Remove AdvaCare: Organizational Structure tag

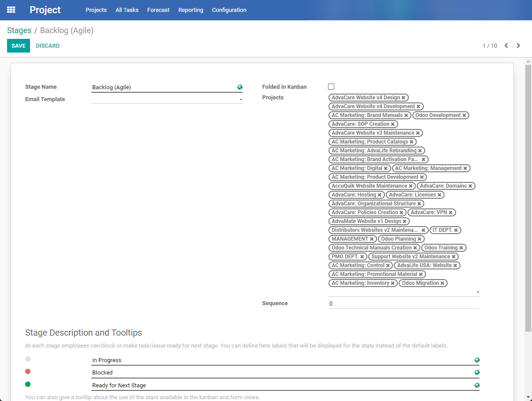click(419, 204)
